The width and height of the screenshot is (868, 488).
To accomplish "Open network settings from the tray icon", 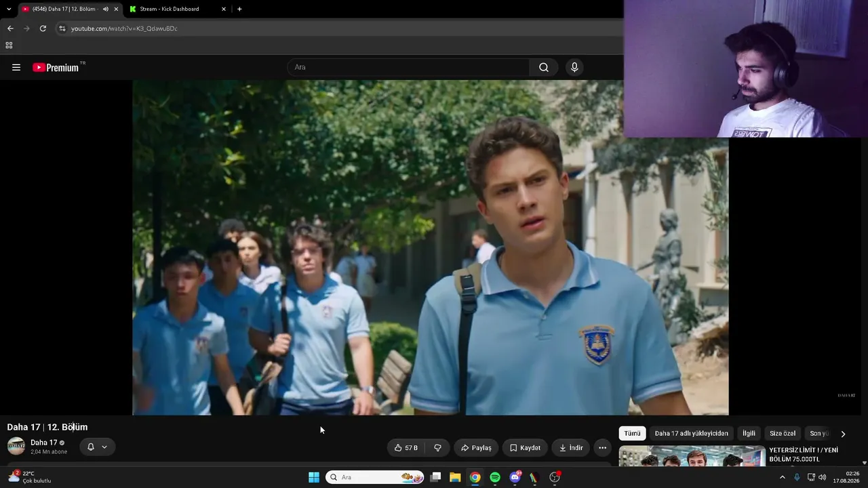I will click(x=811, y=477).
